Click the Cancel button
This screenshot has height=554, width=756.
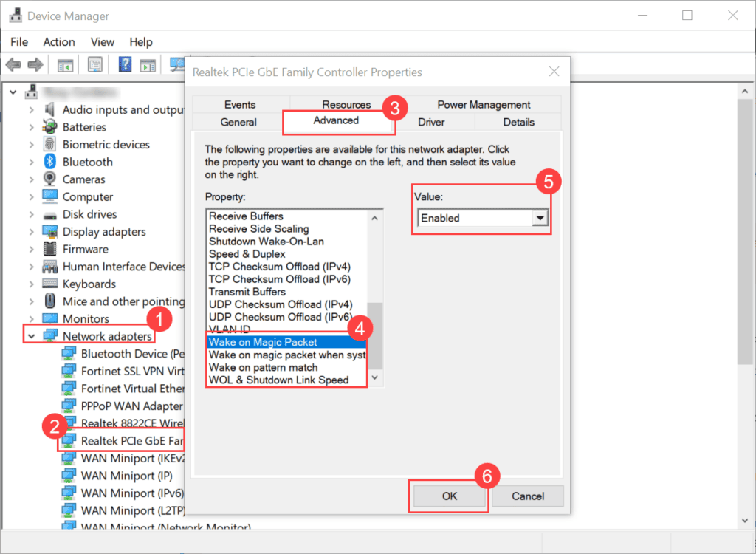pos(527,496)
